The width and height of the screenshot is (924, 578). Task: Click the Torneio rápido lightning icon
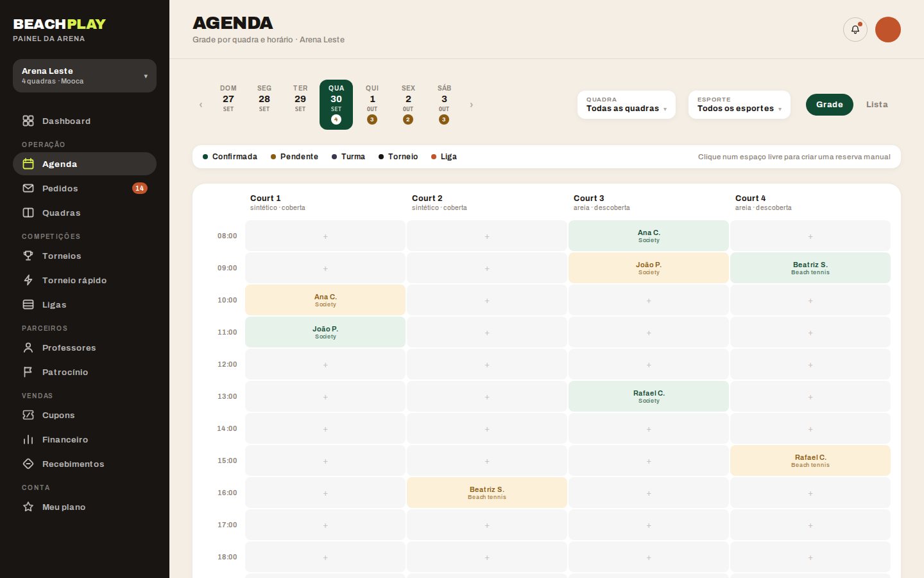[x=28, y=280]
